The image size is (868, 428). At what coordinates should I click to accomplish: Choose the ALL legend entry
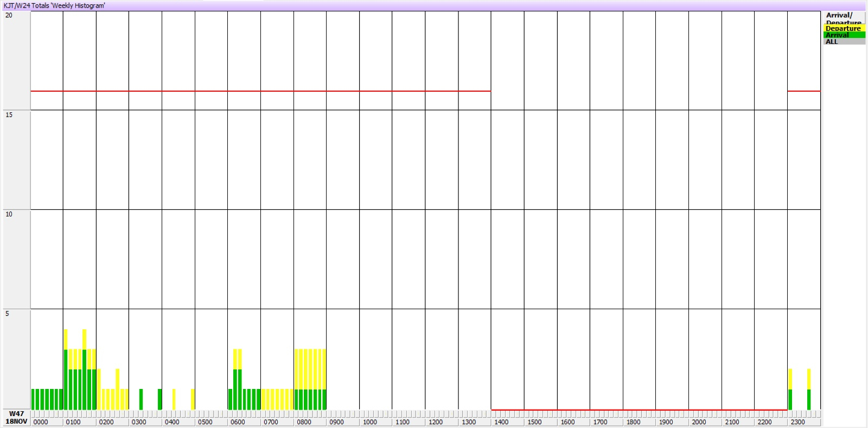844,42
